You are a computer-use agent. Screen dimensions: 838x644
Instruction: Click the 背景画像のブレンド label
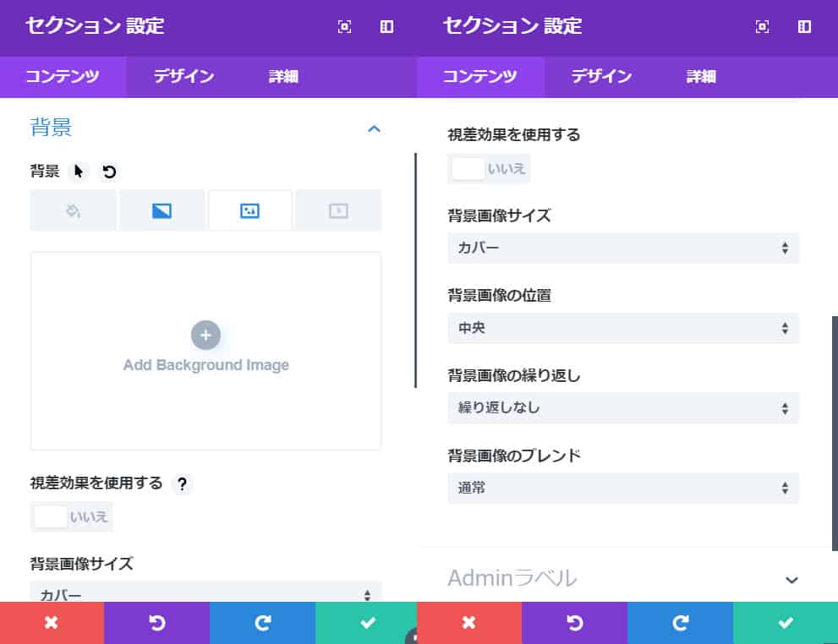click(x=514, y=456)
